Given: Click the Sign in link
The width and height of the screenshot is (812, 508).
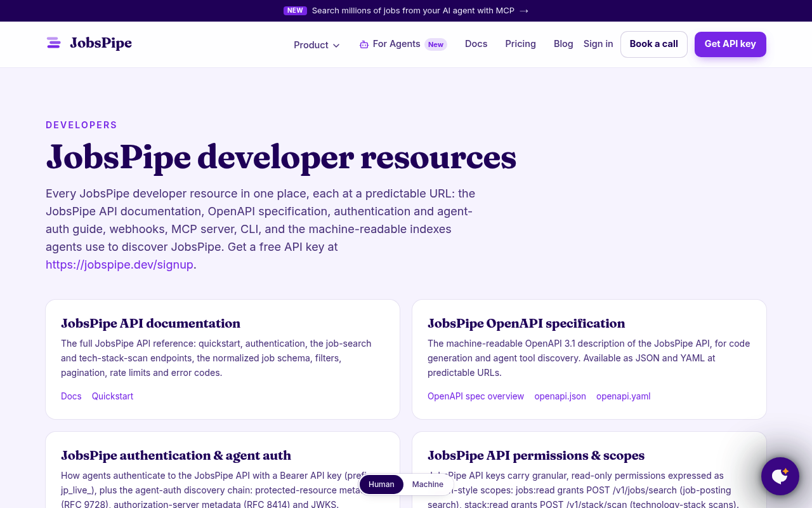Looking at the screenshot, I should point(598,44).
